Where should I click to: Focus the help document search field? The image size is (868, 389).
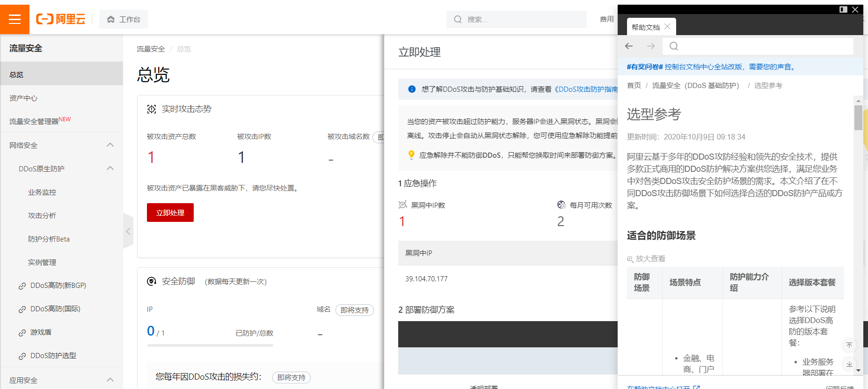pos(758,46)
